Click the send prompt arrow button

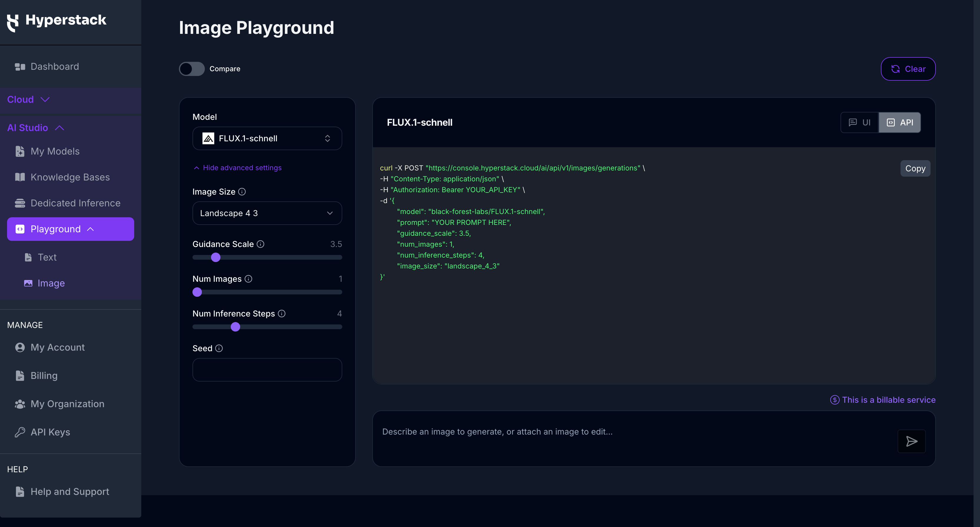pyautogui.click(x=911, y=441)
